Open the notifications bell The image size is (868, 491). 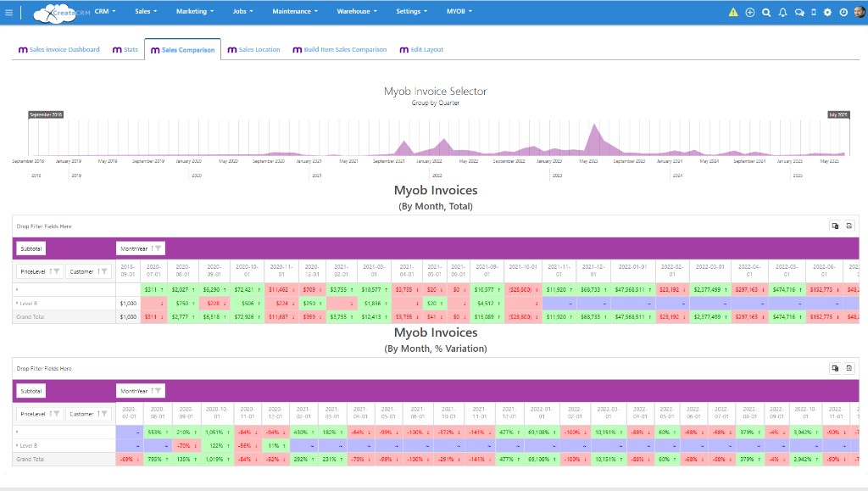click(782, 12)
